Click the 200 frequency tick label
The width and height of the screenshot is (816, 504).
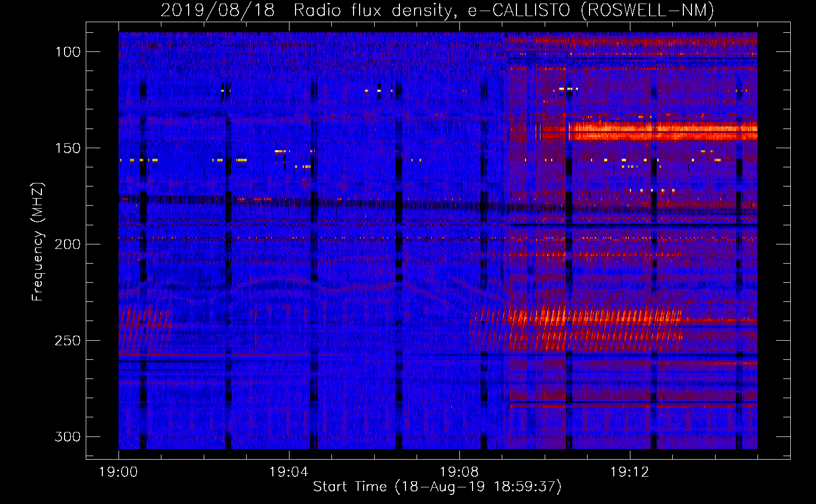68,244
